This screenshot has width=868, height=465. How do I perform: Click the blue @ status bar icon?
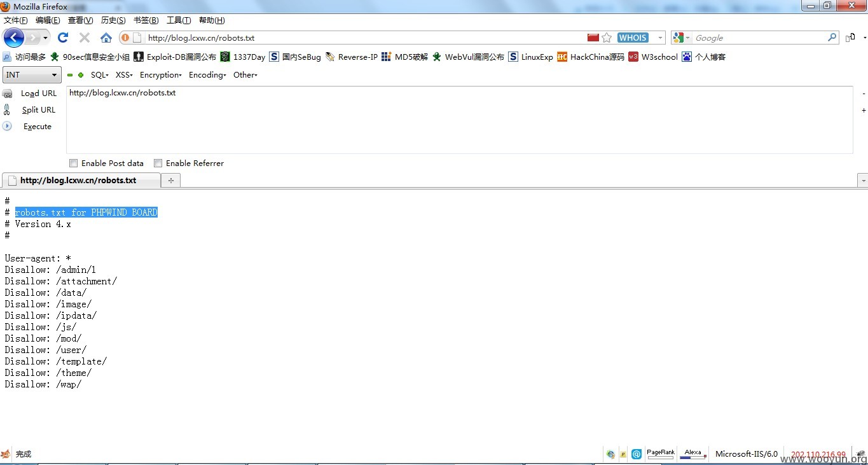(637, 454)
